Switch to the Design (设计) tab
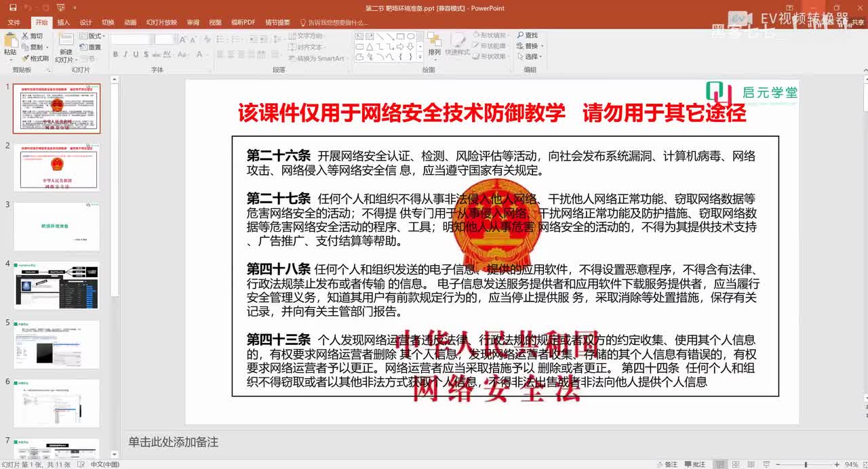Viewport: 868px width, 469px height. pos(85,22)
